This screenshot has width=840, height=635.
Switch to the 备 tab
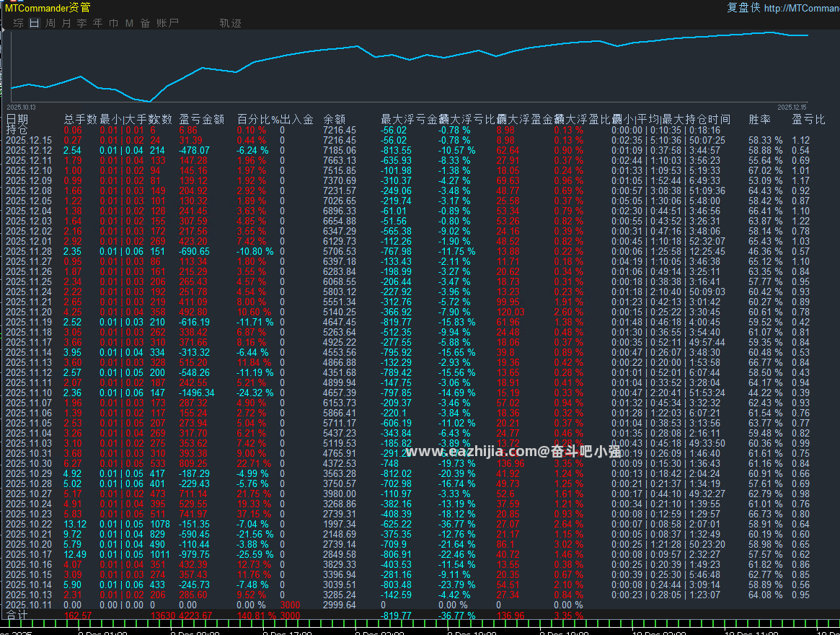pyautogui.click(x=145, y=23)
